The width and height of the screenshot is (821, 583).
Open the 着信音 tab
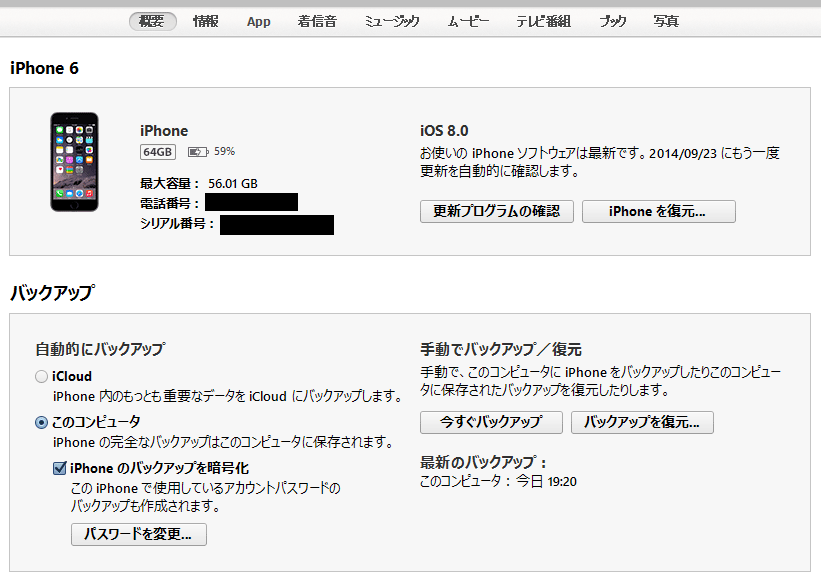317,21
